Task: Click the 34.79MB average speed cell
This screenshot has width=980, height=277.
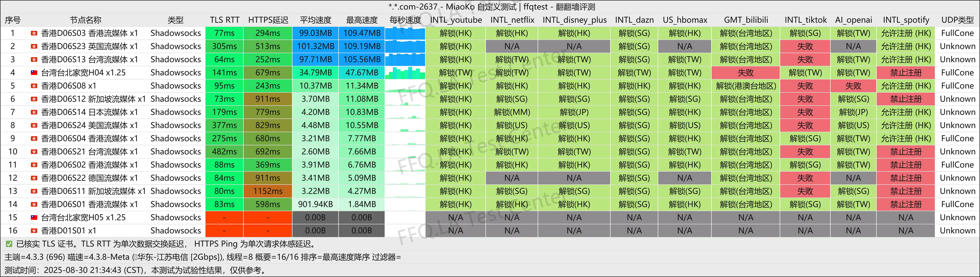Action: (x=315, y=73)
